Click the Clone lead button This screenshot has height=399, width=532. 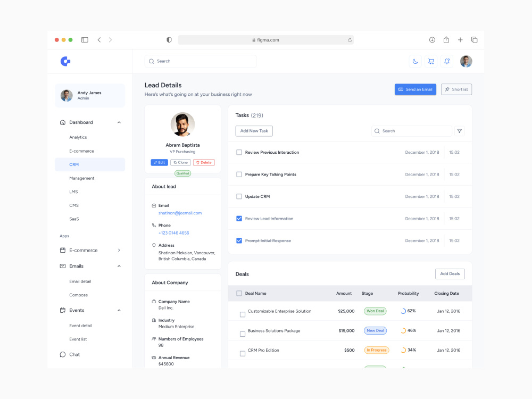[x=180, y=162]
